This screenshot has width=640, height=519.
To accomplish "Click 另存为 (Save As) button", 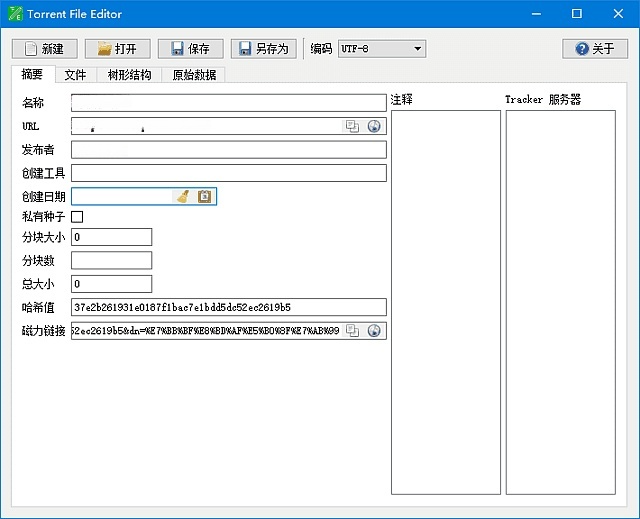I will tap(263, 49).
